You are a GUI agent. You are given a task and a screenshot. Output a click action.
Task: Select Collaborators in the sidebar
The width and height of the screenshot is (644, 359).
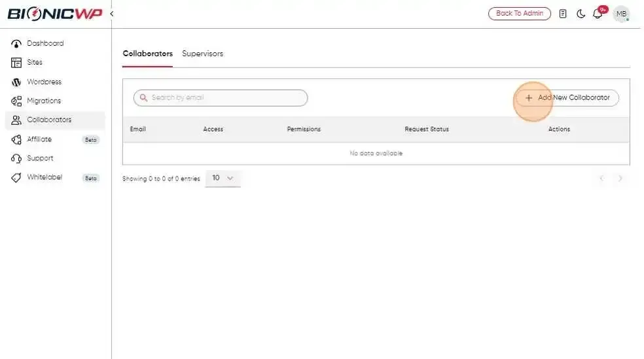[x=55, y=120]
